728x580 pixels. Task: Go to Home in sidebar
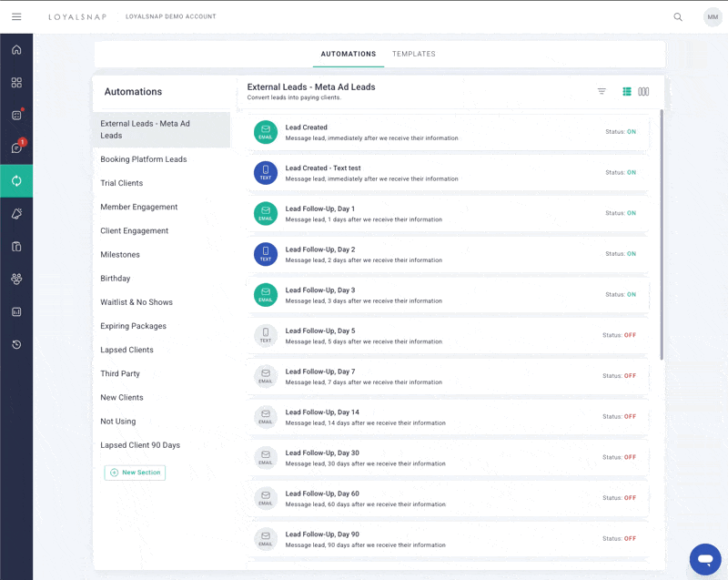pos(16,50)
